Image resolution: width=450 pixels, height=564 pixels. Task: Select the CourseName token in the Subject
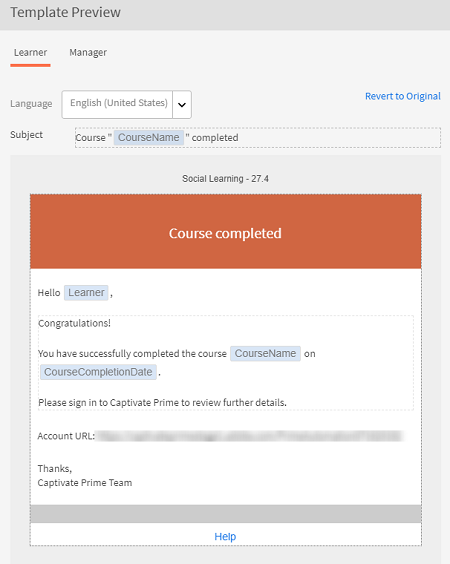(149, 137)
